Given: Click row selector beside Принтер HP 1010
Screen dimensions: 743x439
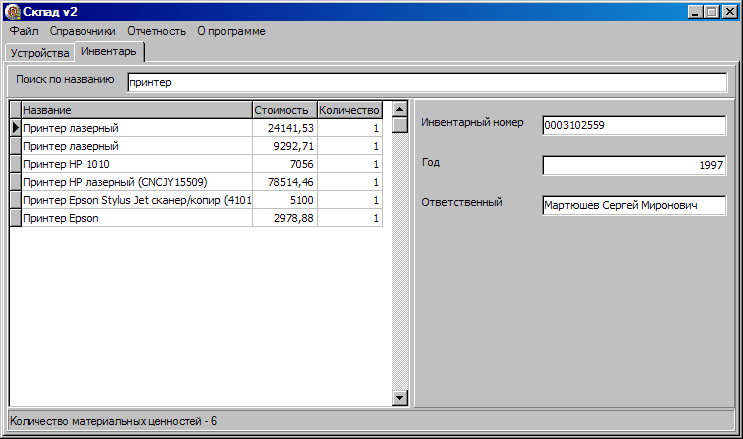Looking at the screenshot, I should point(16,164).
